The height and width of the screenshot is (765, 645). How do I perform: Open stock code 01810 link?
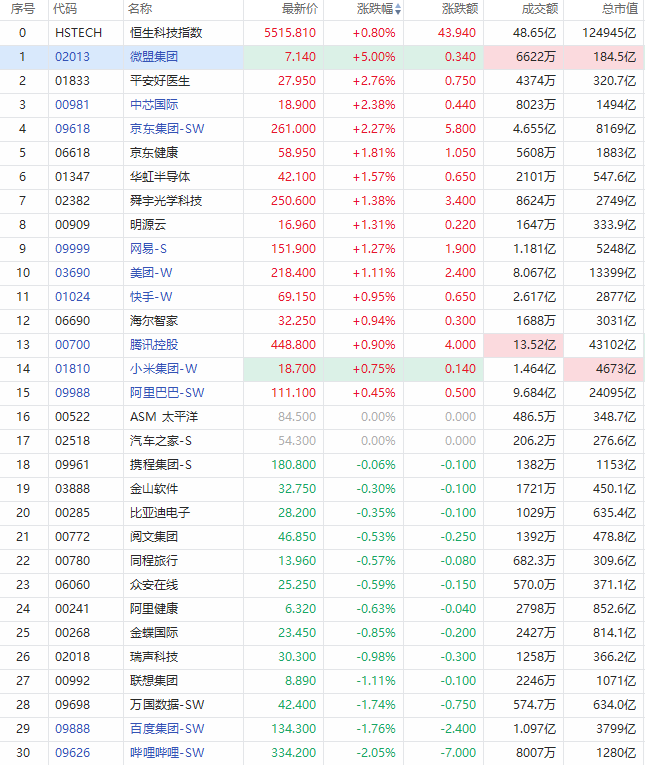pos(72,368)
